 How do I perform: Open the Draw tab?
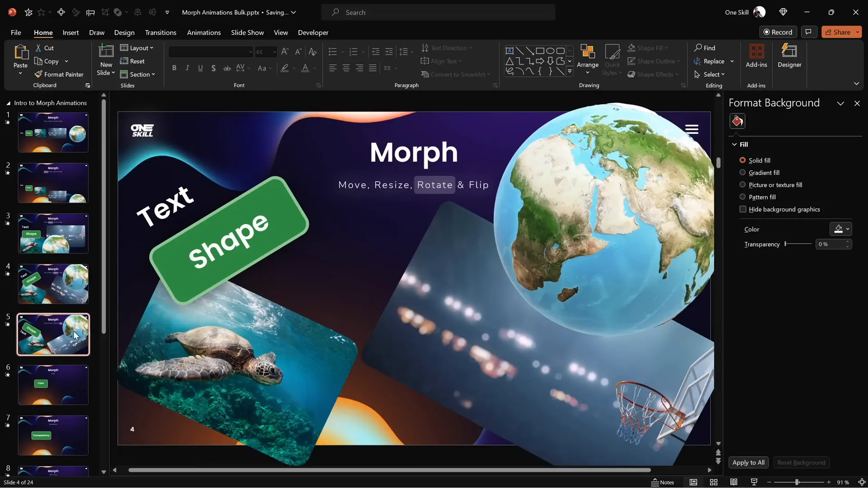click(x=97, y=33)
